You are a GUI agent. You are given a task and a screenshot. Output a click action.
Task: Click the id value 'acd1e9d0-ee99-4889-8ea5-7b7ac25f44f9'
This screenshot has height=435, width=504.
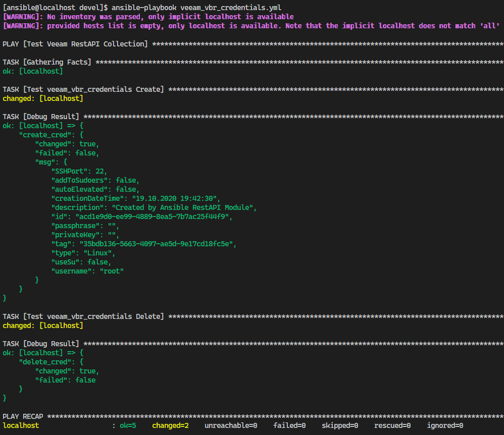click(152, 216)
